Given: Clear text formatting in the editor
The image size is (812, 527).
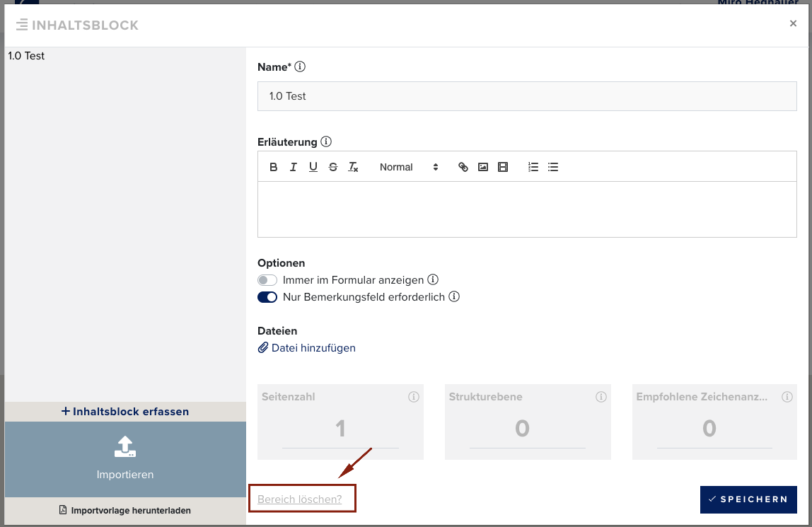Looking at the screenshot, I should point(353,167).
